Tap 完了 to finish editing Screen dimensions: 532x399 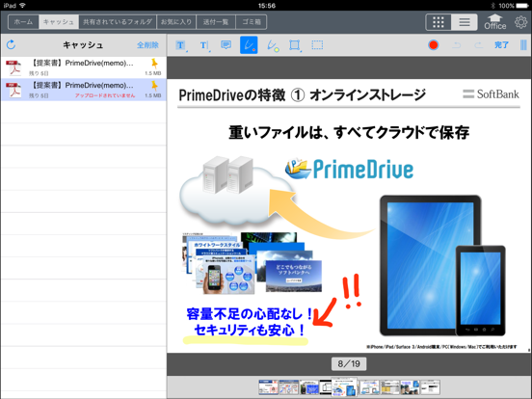tap(501, 45)
